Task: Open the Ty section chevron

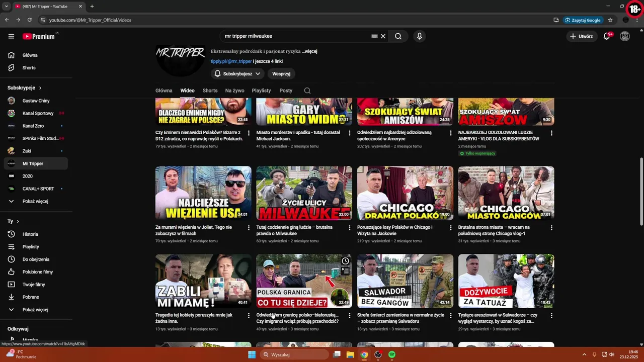Action: pyautogui.click(x=18, y=222)
